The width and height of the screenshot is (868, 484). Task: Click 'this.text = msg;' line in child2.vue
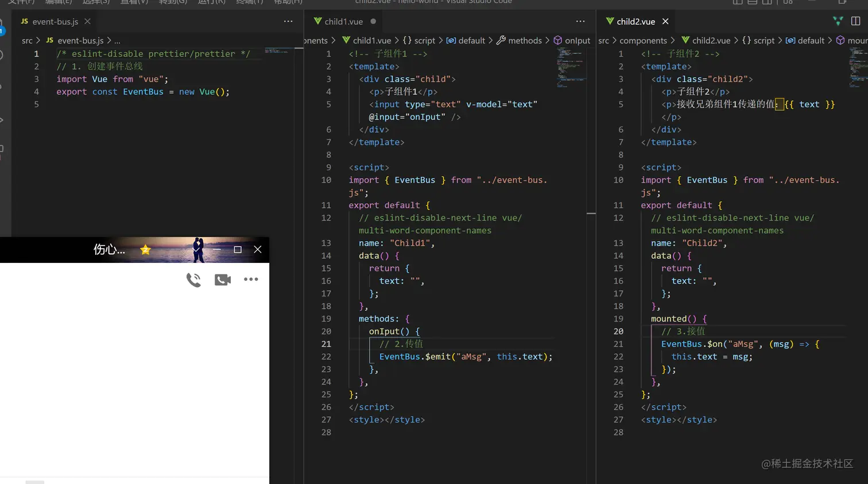point(712,357)
